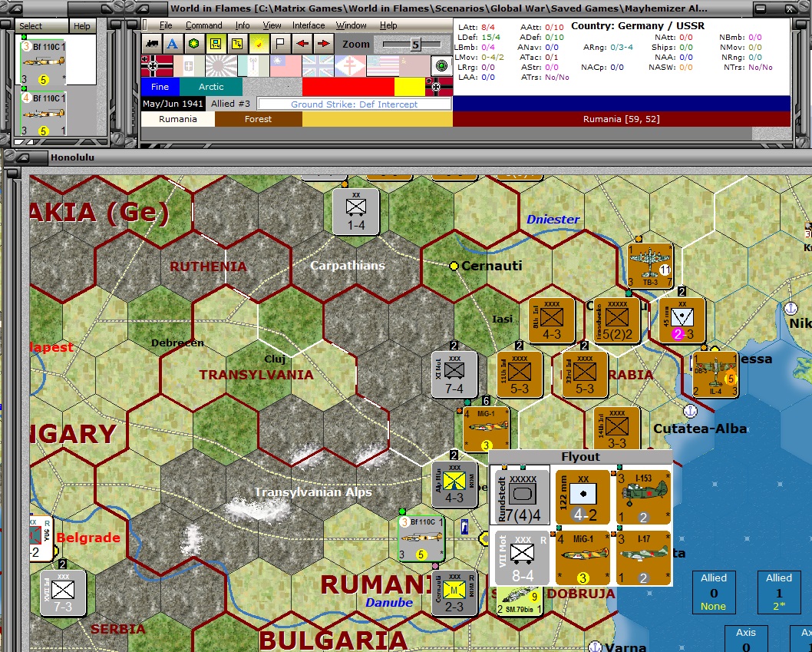
Task: Click the 1-4 division counter near Carpathians
Action: coord(356,211)
